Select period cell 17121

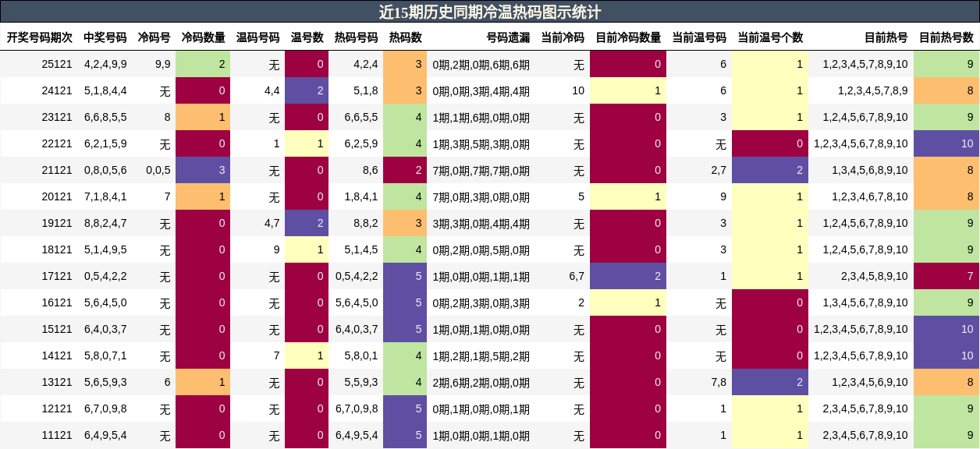click(57, 276)
